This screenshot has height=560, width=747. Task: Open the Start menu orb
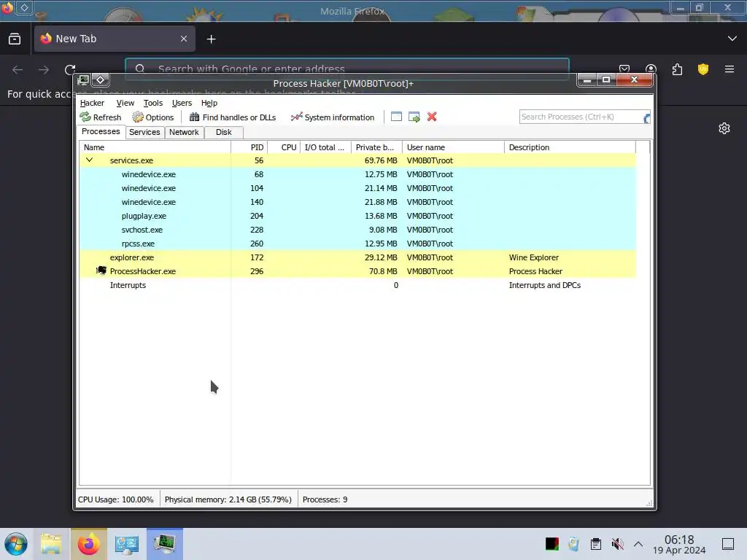16,544
